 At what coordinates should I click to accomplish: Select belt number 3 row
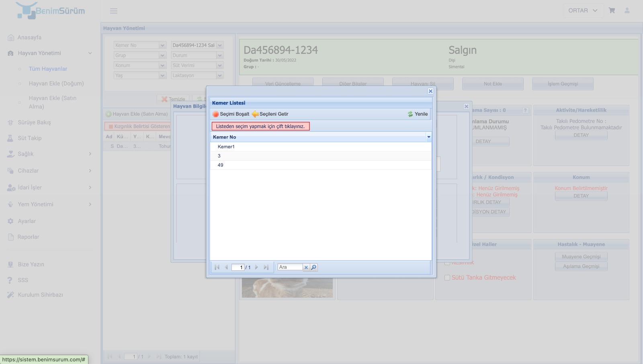click(321, 156)
